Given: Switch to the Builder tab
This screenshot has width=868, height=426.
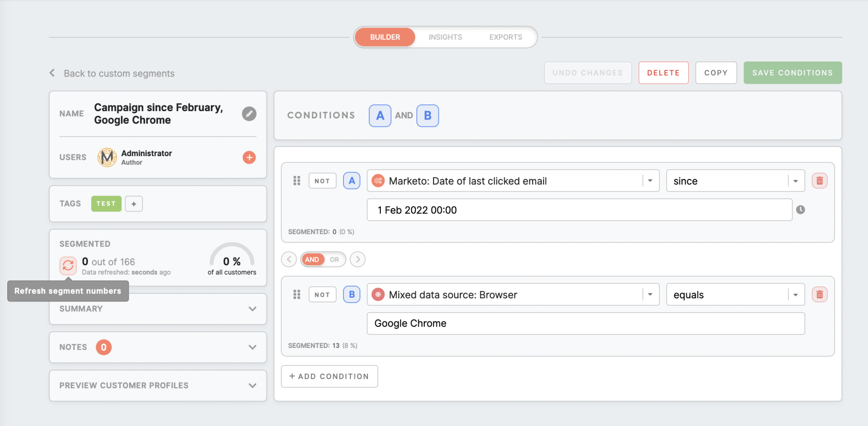Looking at the screenshot, I should pyautogui.click(x=385, y=37).
